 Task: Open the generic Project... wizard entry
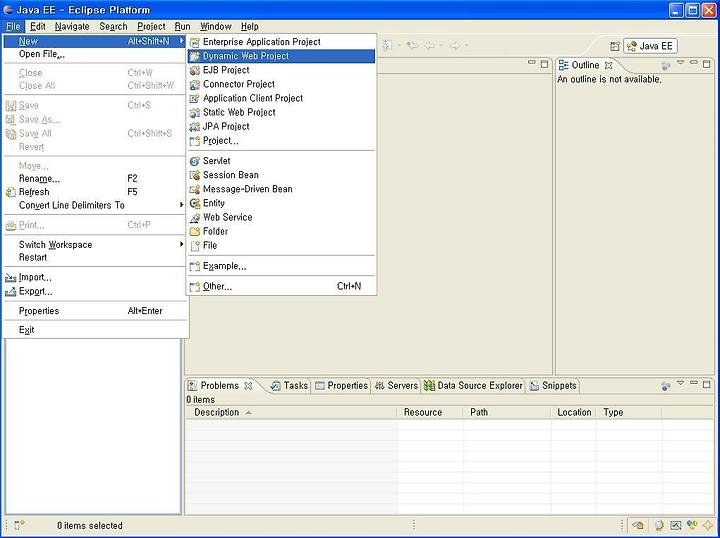281,141
